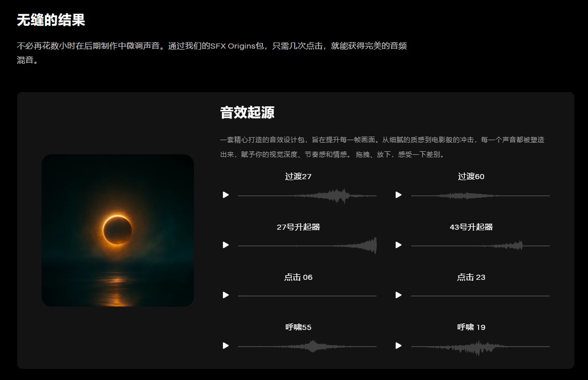Seek within the 呼啸 19 waveform
The width and height of the screenshot is (588, 380).
(480, 346)
